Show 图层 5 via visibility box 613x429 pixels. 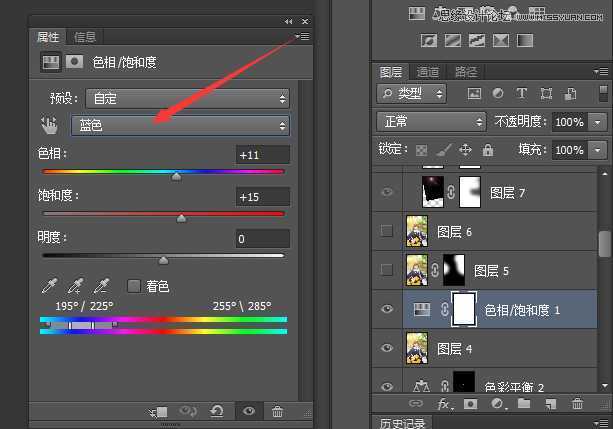click(x=387, y=269)
